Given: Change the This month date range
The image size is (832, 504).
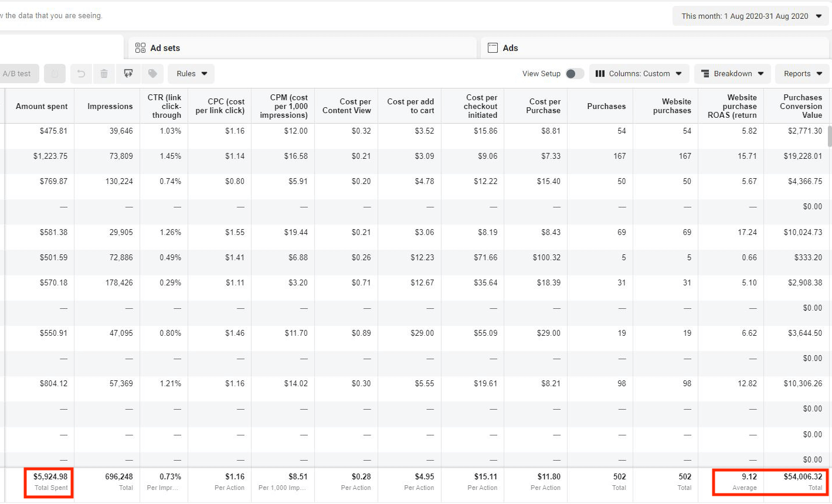Looking at the screenshot, I should [751, 16].
